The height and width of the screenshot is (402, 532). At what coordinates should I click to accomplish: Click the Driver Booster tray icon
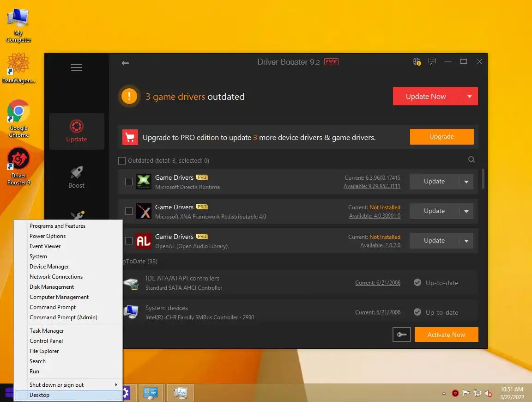tap(455, 393)
